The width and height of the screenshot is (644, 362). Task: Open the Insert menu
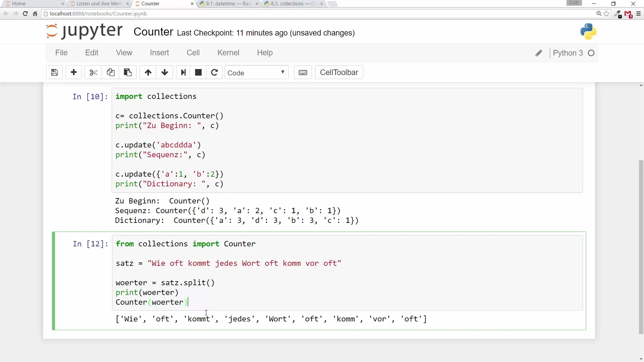pos(159,53)
